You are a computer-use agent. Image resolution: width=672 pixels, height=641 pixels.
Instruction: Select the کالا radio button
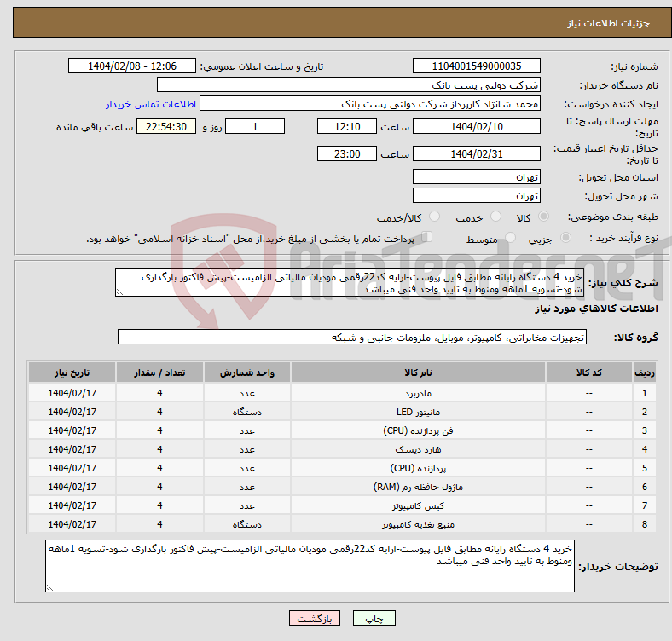tap(543, 217)
